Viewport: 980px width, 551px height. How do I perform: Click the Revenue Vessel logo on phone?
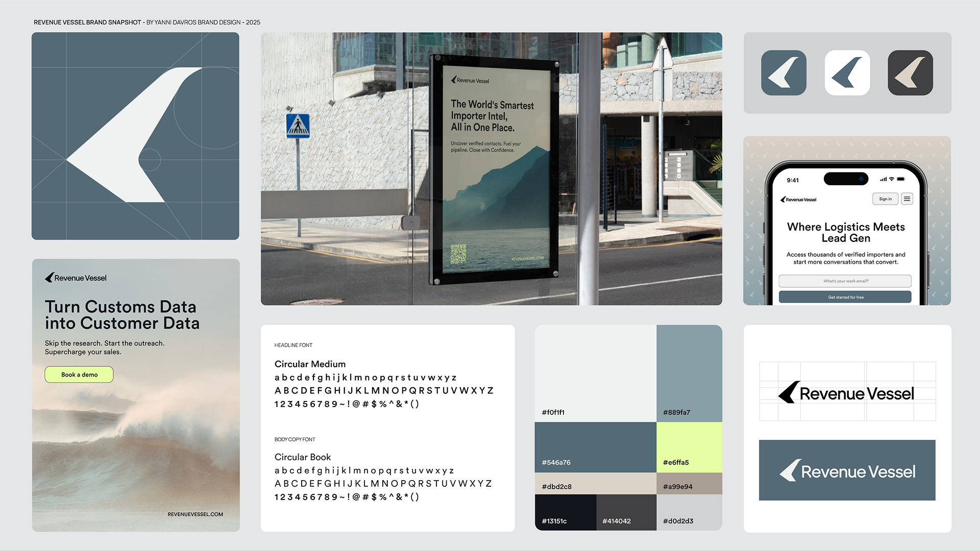799,199
